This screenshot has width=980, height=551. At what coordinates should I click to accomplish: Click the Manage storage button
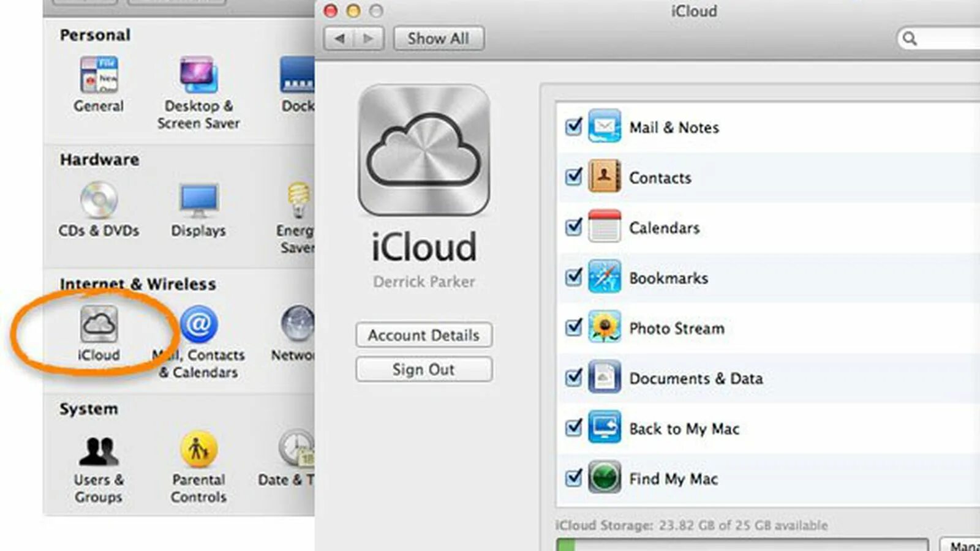(960, 544)
